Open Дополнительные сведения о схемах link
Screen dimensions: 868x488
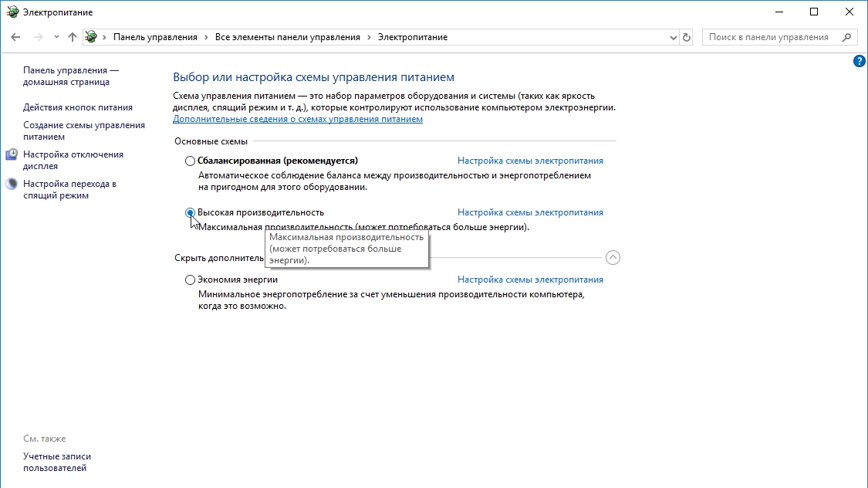point(297,119)
